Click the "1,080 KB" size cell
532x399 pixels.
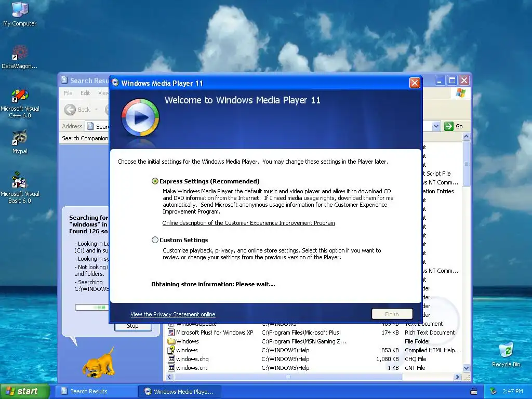(388, 359)
